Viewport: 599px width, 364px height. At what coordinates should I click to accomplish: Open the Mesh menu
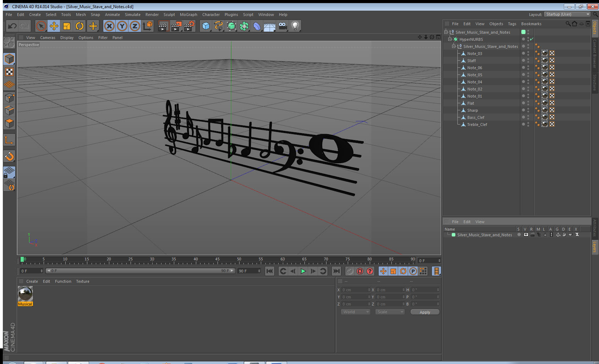coord(81,15)
